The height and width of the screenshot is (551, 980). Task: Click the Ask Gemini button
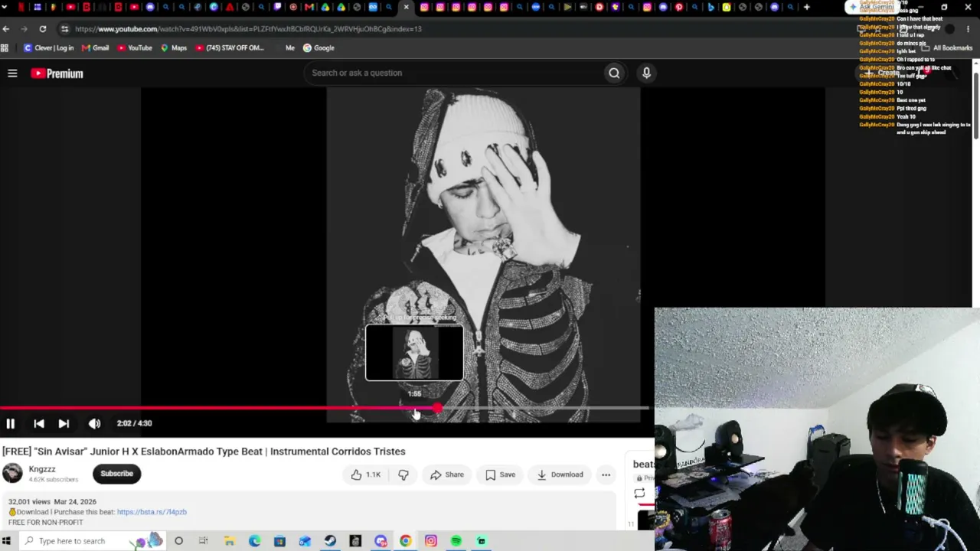click(871, 8)
